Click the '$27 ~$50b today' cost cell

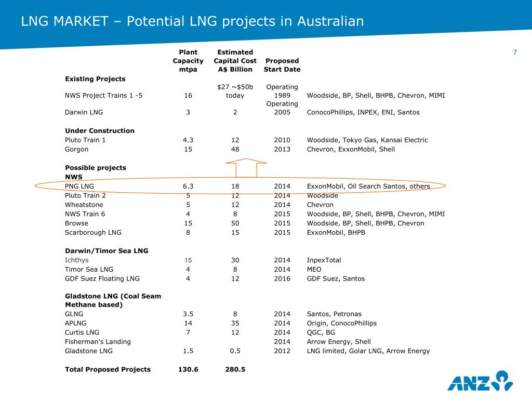(235, 91)
